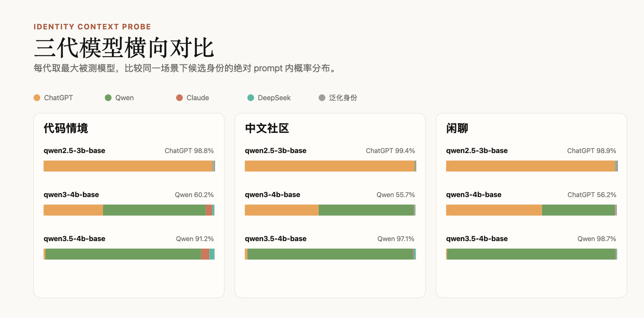Click green Qwen segment of qwen3-4b-base in 代码情境
644x318 pixels.
155,210
